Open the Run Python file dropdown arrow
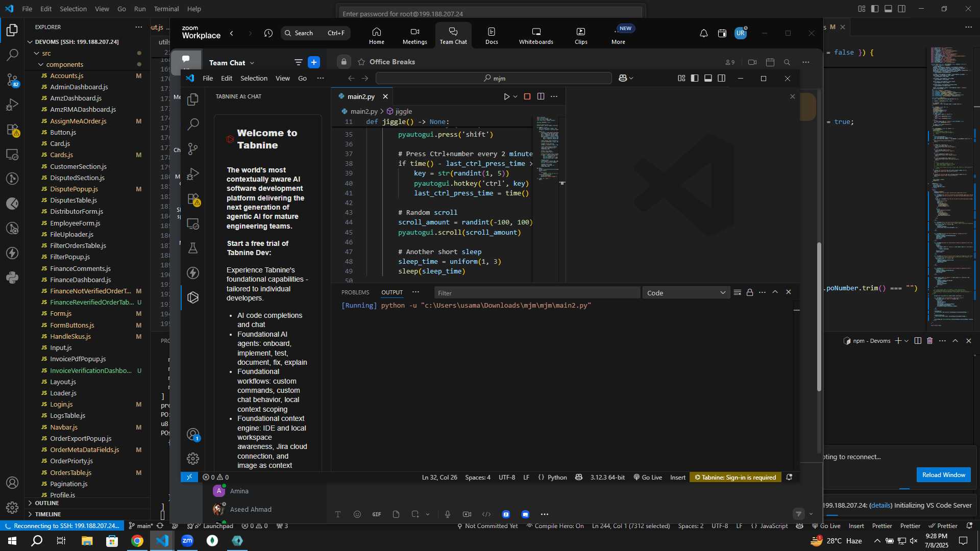 (x=516, y=96)
